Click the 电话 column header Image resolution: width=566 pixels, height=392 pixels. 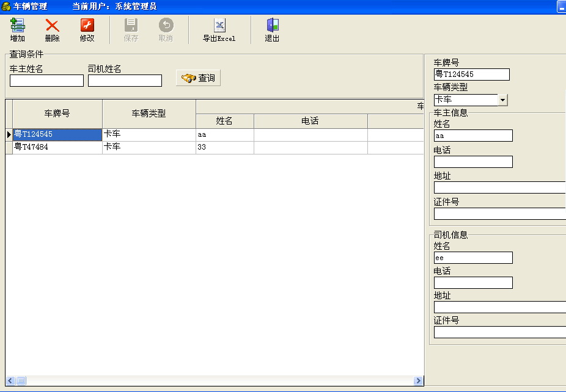tap(310, 121)
